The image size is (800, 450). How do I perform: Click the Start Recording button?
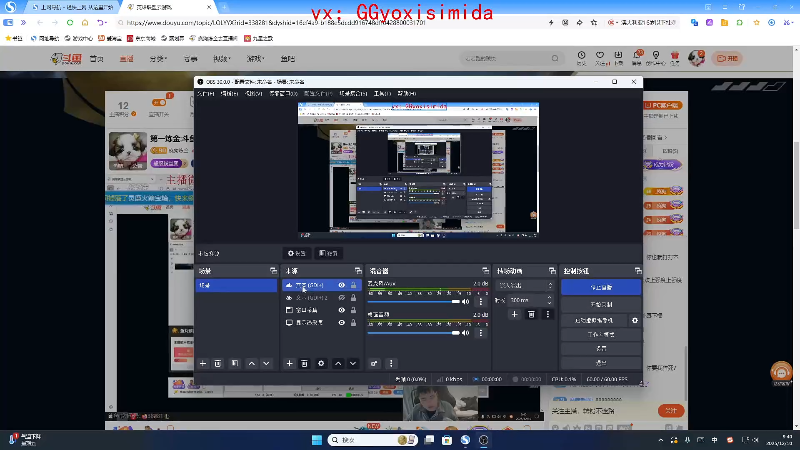pyautogui.click(x=601, y=304)
